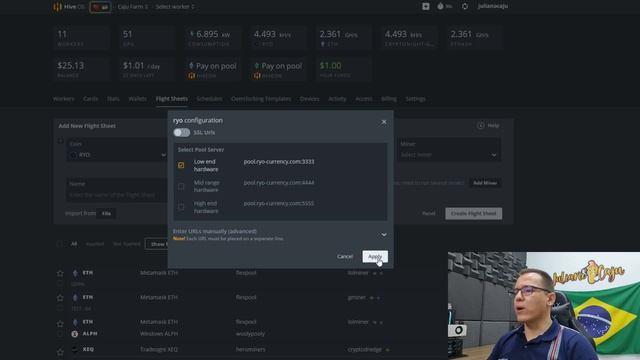Click the 6.895 kW consumption card
The width and height of the screenshot is (640, 360).
pos(213,38)
